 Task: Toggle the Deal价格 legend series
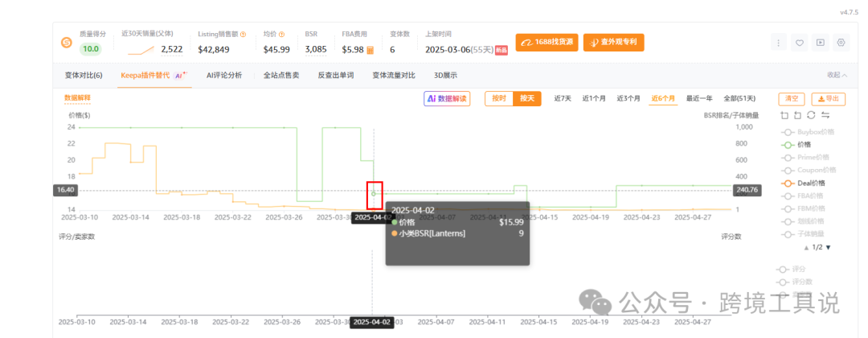pyautogui.click(x=803, y=183)
